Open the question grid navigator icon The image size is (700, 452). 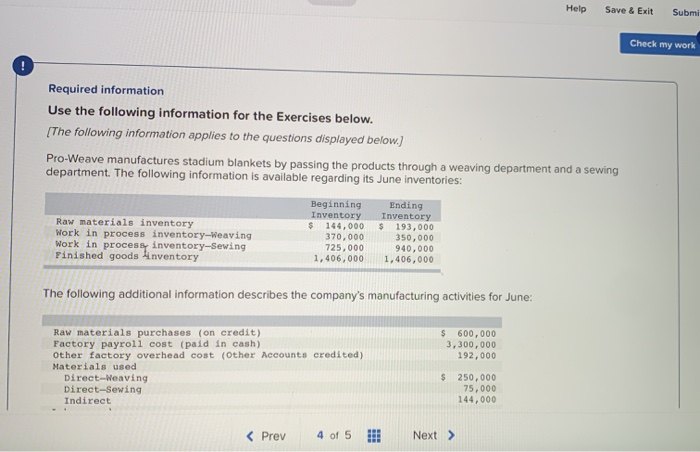tap(374, 435)
